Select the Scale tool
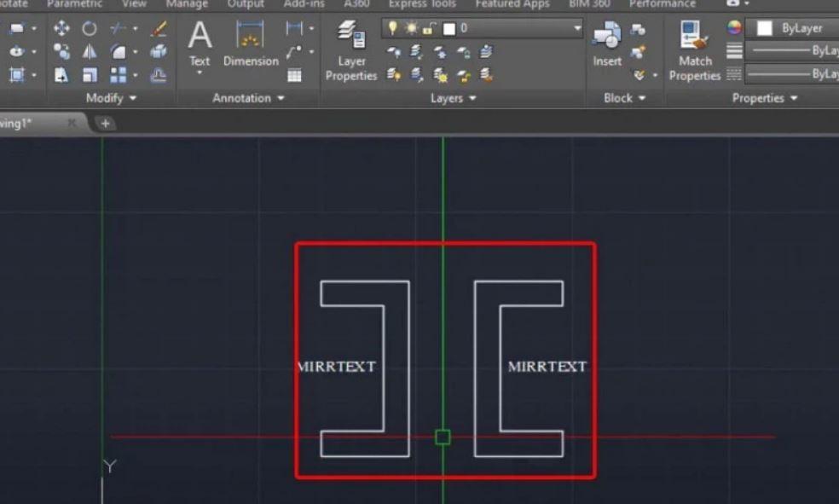The height and width of the screenshot is (504, 839). tap(90, 75)
